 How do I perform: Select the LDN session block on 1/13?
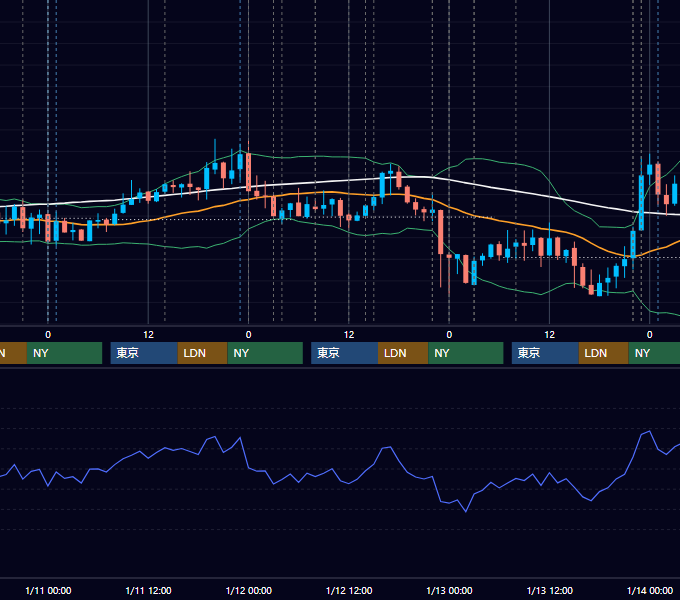coord(604,353)
